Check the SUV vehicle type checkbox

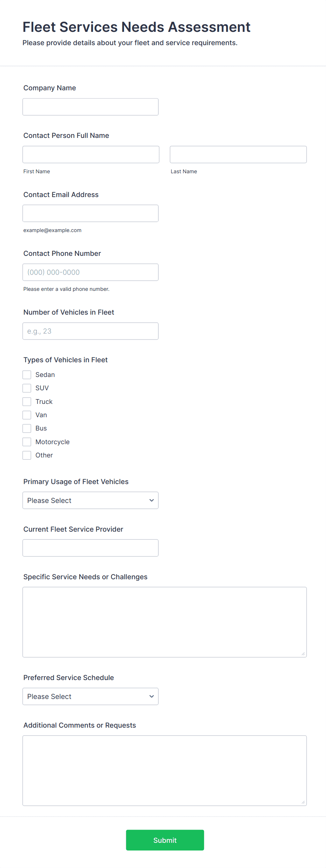tap(27, 388)
